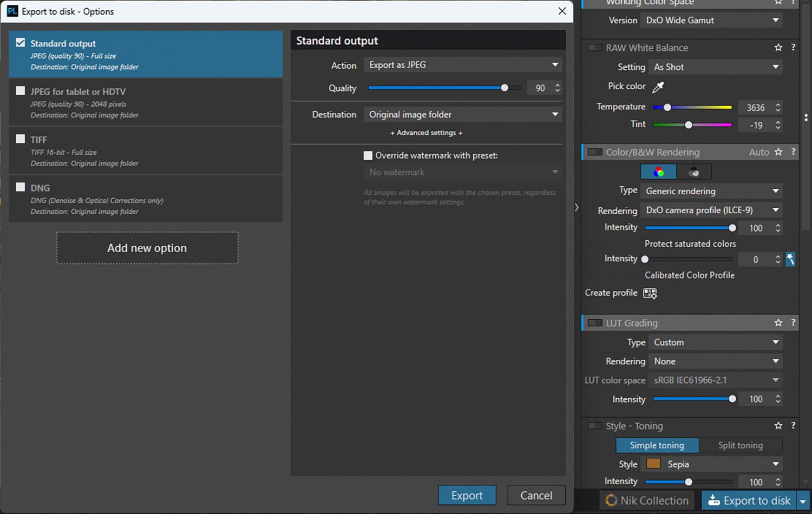Click the Quality value field showing 90

point(540,88)
